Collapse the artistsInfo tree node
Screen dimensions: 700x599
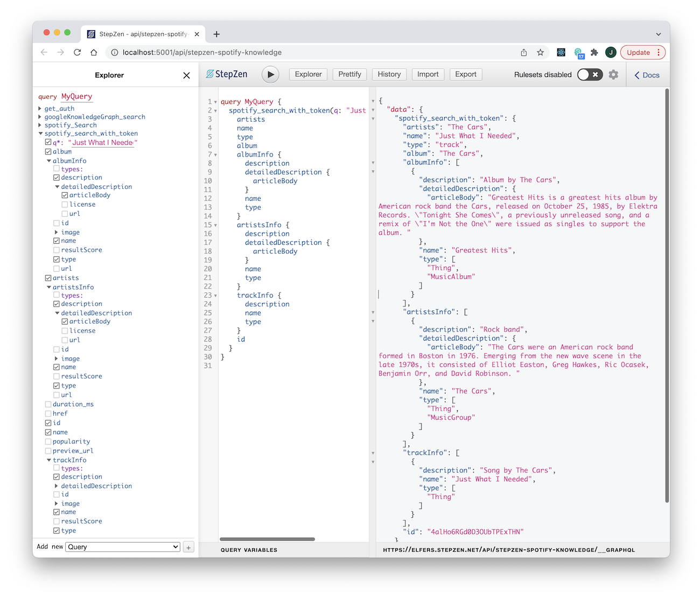coord(49,287)
